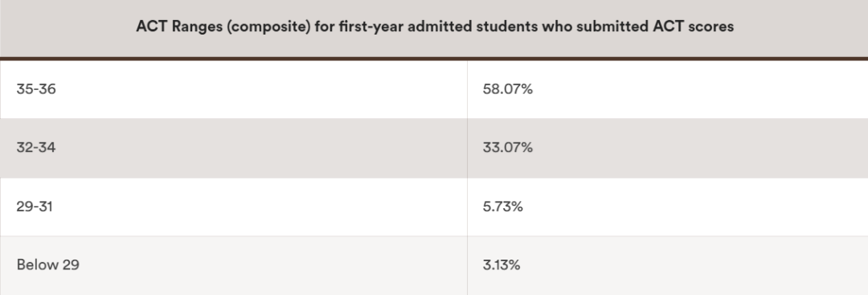Click blank area right of 35-36 label
Screen dimensions: 868x295
[260, 88]
